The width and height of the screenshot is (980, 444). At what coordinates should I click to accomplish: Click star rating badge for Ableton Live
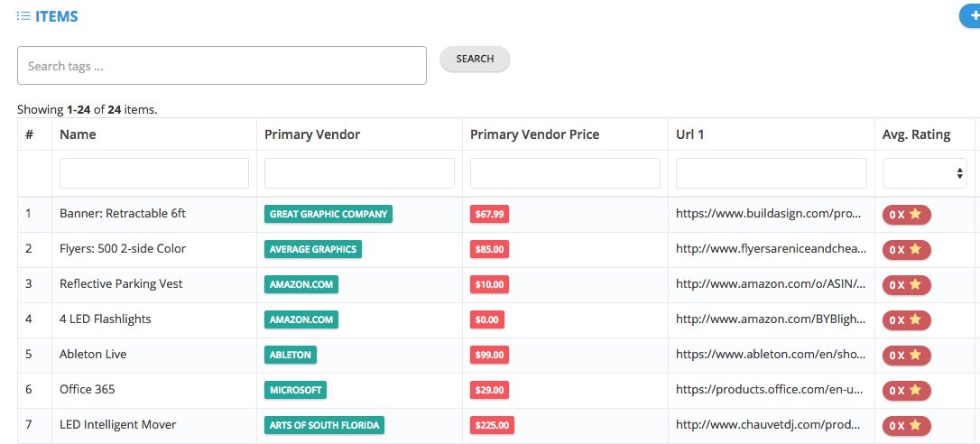(906, 356)
